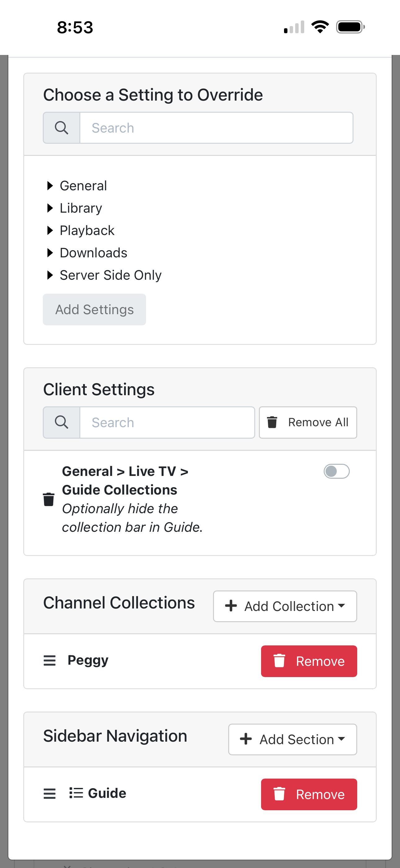This screenshot has height=868, width=400.
Task: Click the magnifier icon in Client Settings
Action: point(62,423)
